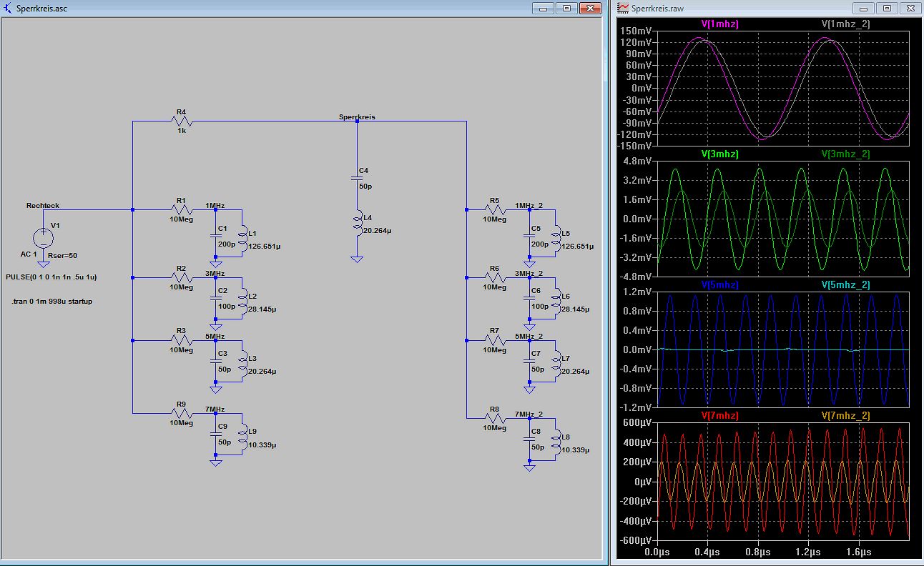The height and width of the screenshot is (566, 924).
Task: Select resistor R9 in the 7MHz branch
Action: [x=181, y=413]
